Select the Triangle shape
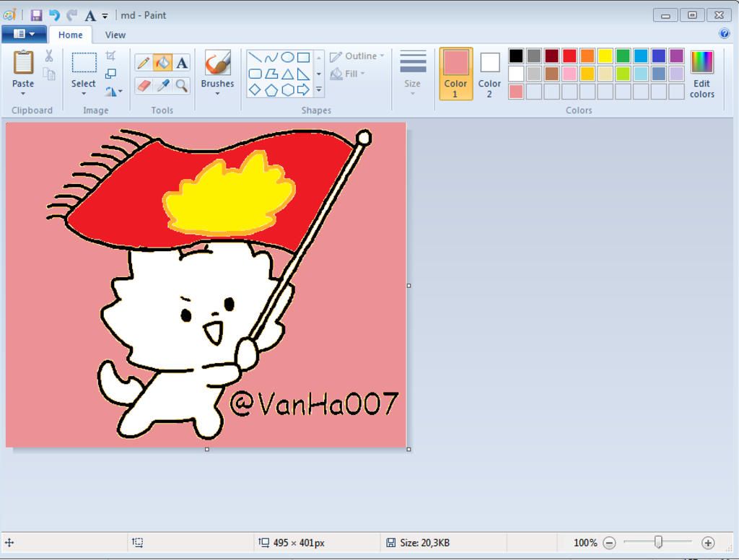739x560 pixels. pyautogui.click(x=287, y=74)
